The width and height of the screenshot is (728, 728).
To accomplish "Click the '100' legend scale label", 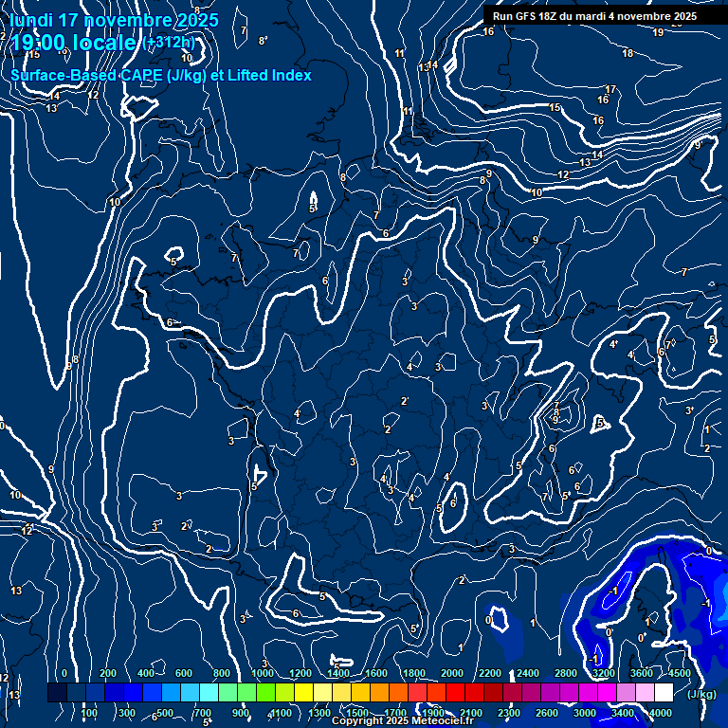I will pyautogui.click(x=89, y=713).
